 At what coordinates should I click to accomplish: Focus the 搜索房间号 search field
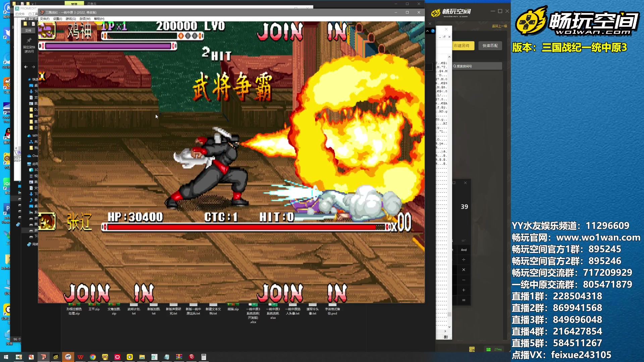point(477,66)
